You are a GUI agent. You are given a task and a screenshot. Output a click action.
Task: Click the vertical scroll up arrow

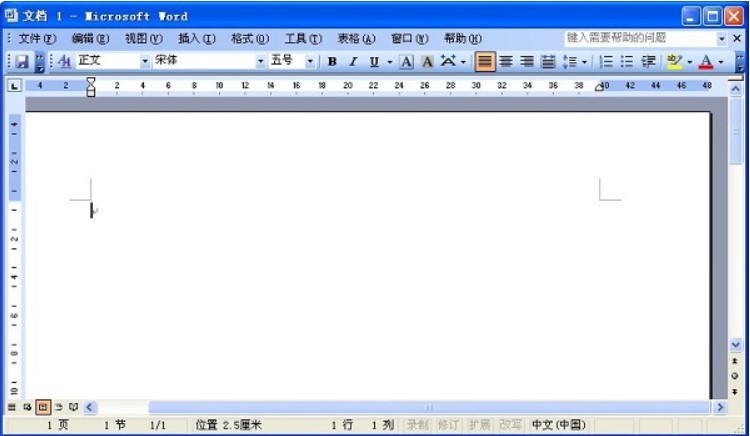[x=736, y=88]
